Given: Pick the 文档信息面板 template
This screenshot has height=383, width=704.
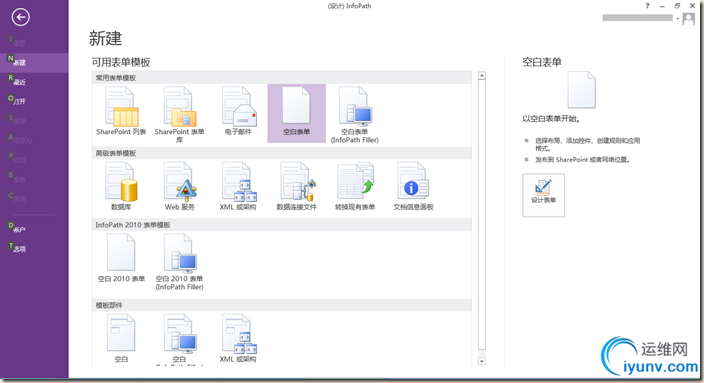Looking at the screenshot, I should [x=413, y=186].
